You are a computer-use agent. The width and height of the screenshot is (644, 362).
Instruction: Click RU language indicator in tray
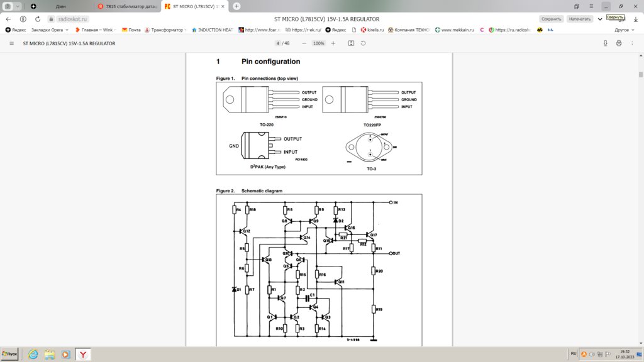(574, 353)
